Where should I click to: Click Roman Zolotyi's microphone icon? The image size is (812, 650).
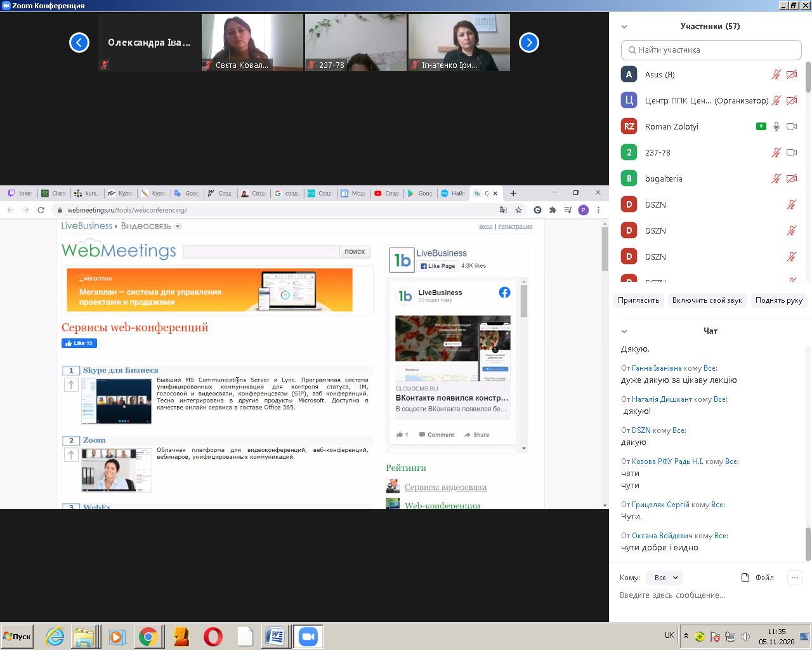point(776,126)
